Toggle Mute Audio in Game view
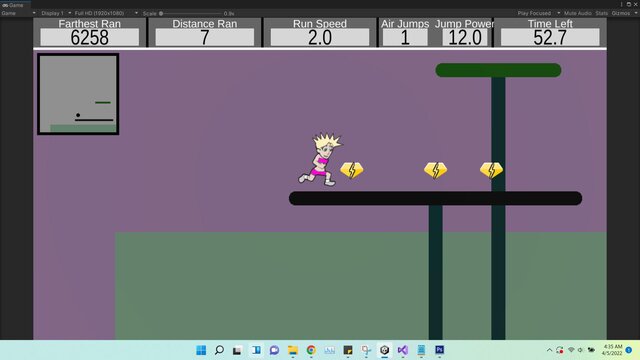This screenshot has width=640, height=360. click(x=578, y=13)
